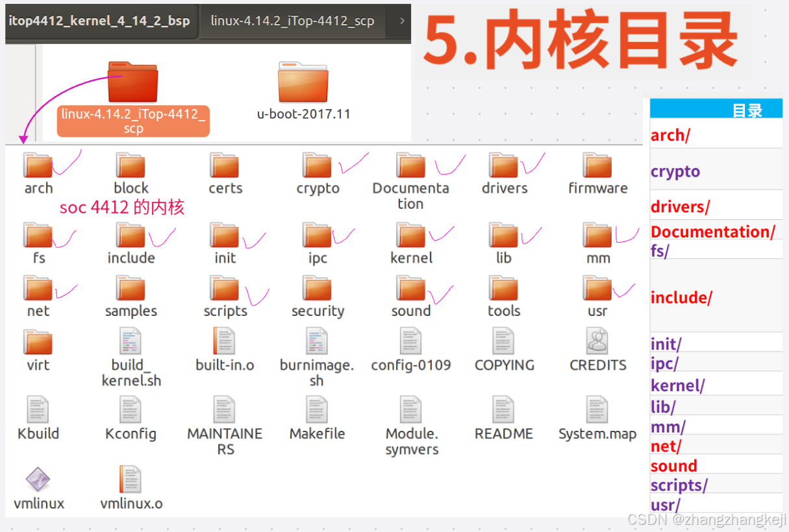The height and width of the screenshot is (532, 789).
Task: Select the MAINTAINERS file
Action: pyautogui.click(x=225, y=409)
